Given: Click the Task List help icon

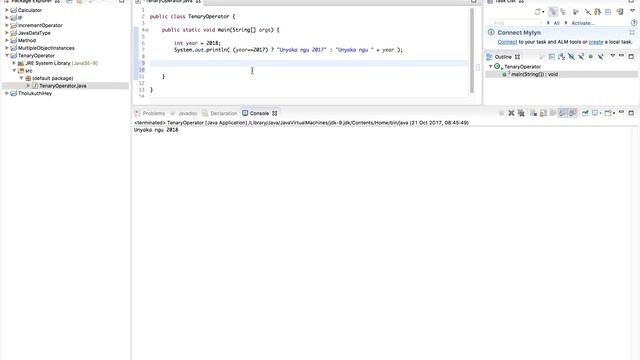Looking at the screenshot, I should click(634, 23).
